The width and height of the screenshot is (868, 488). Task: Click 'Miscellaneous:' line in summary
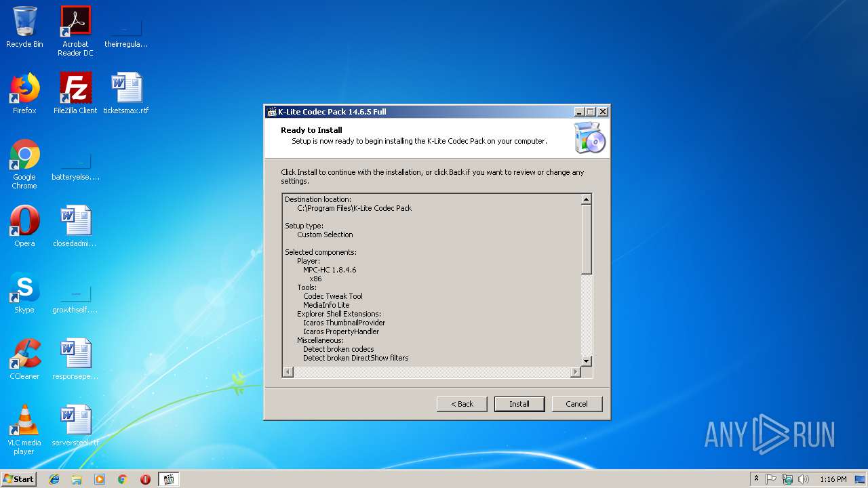click(x=321, y=340)
